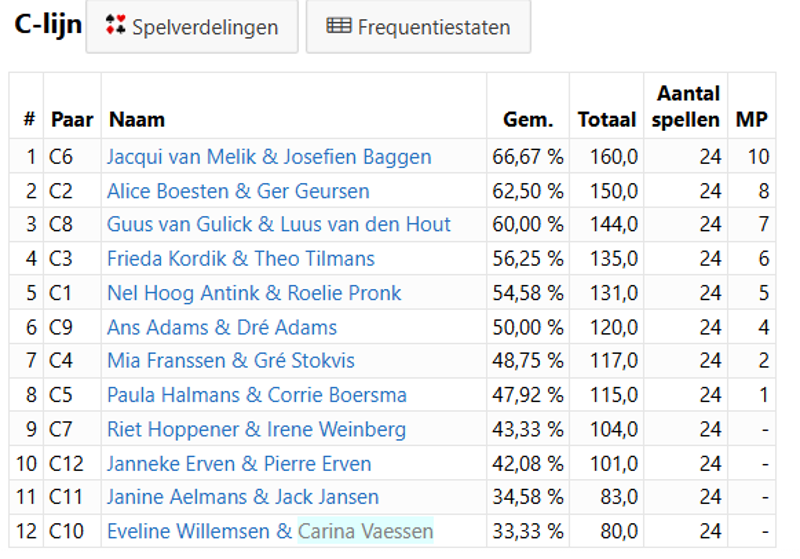
Task: Open the Frequentiestaten button
Action: coord(418,27)
